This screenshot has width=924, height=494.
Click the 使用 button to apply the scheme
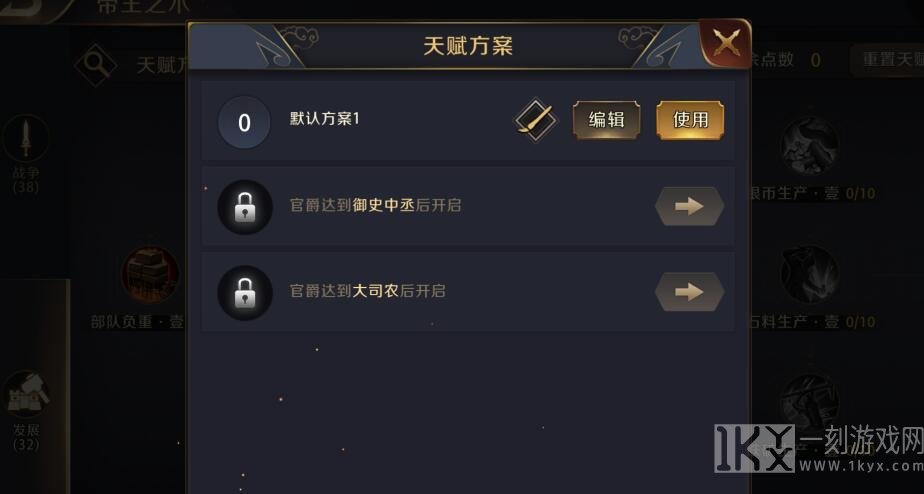[690, 120]
